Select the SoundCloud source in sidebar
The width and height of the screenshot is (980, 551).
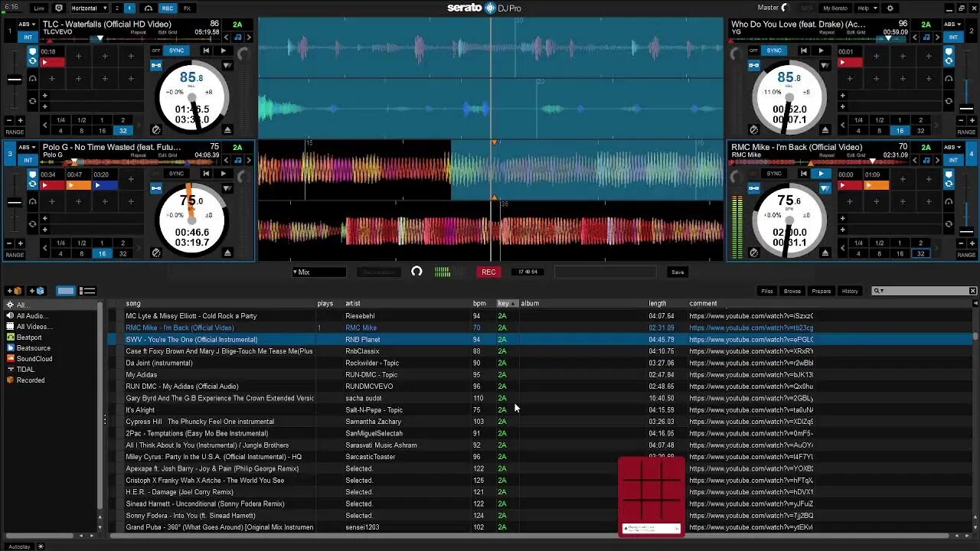(34, 358)
